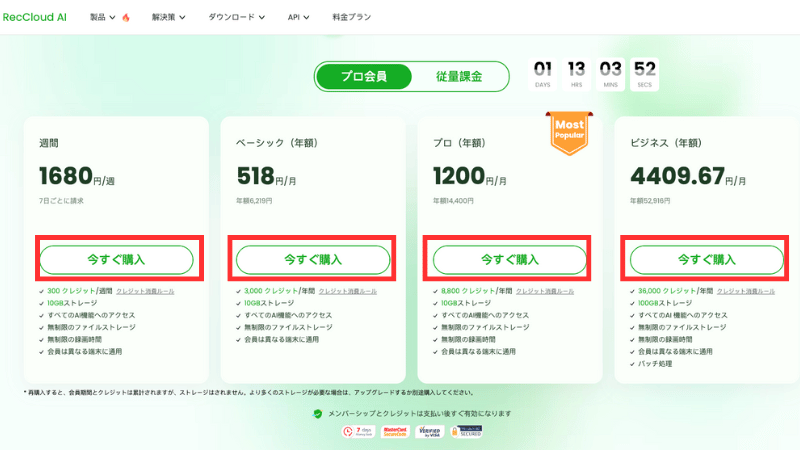Click the 8,800 クレジット text
Viewport: 800px width, 450px height.
[x=468, y=291]
